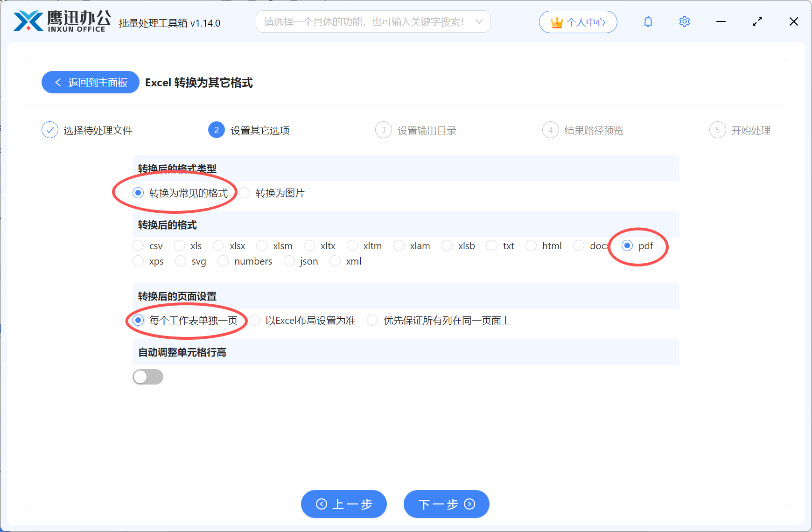Click step 5 开始处理 circle
The height and width of the screenshot is (532, 812).
tap(717, 130)
